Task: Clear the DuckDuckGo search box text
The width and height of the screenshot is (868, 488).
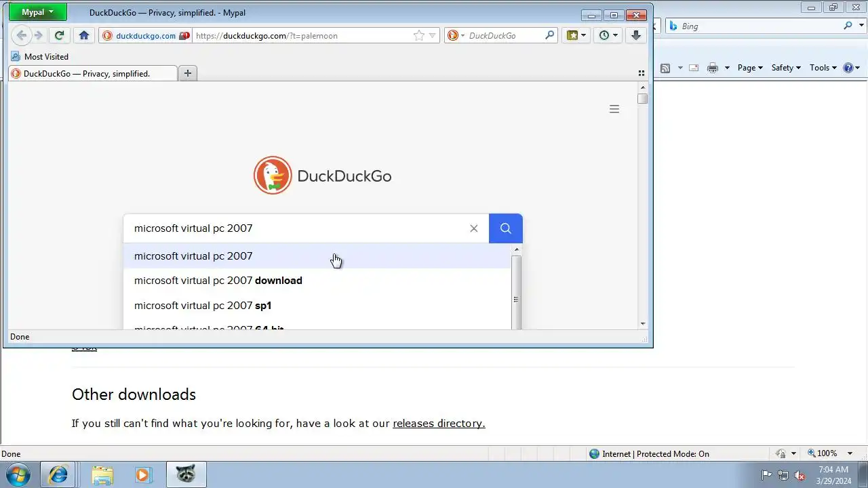Action: 474,228
